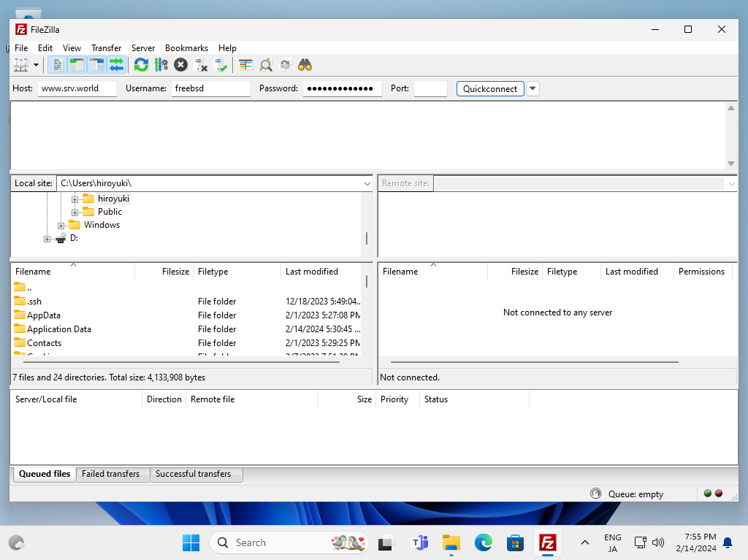
Task: Click the FileZilla taskbar icon
Action: pyautogui.click(x=548, y=542)
